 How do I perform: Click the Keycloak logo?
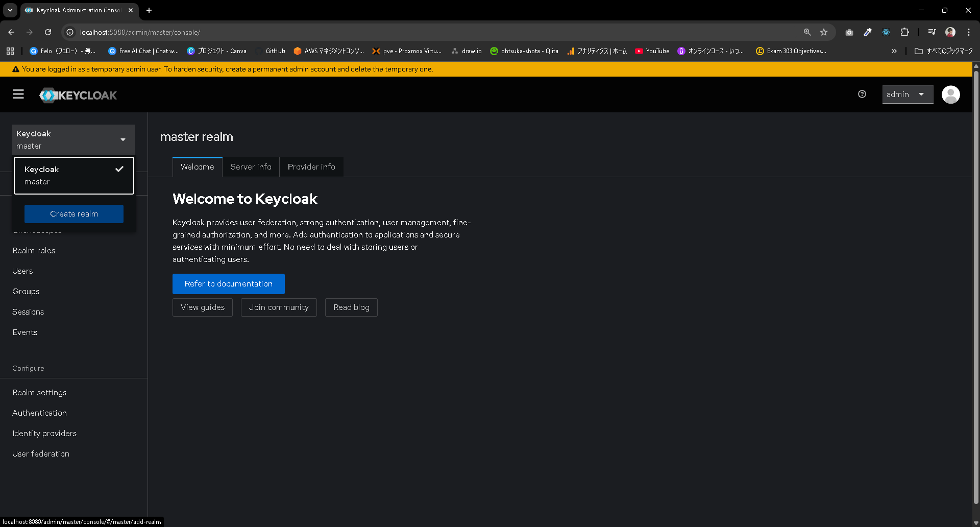pos(78,95)
